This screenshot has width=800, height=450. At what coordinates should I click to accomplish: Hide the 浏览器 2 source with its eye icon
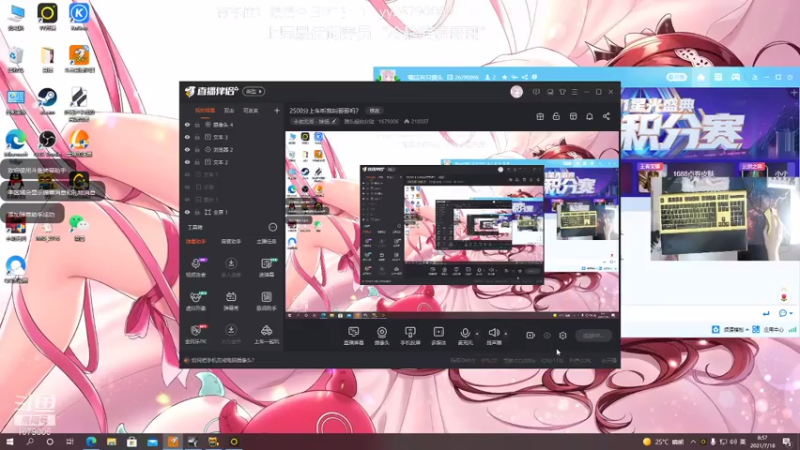[x=187, y=149]
